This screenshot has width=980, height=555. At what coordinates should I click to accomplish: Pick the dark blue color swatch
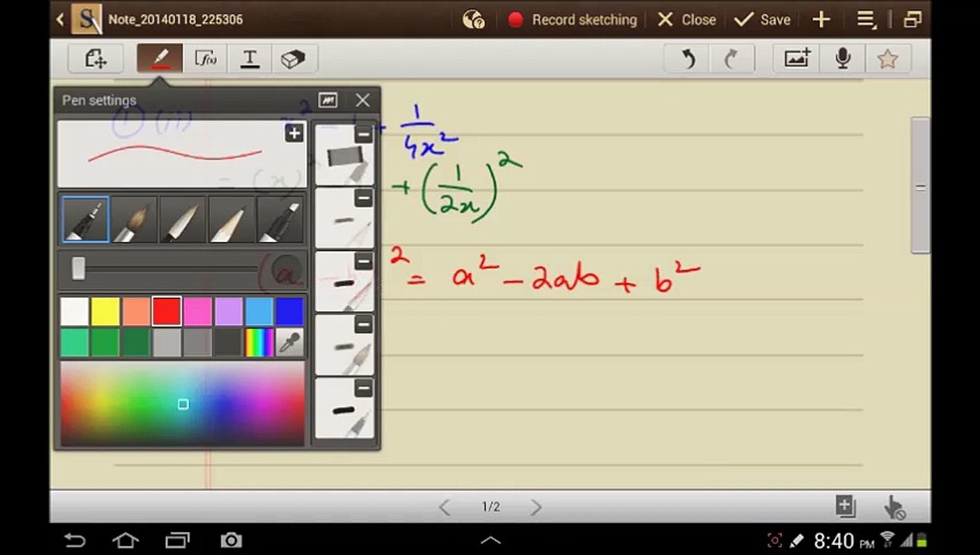[290, 311]
